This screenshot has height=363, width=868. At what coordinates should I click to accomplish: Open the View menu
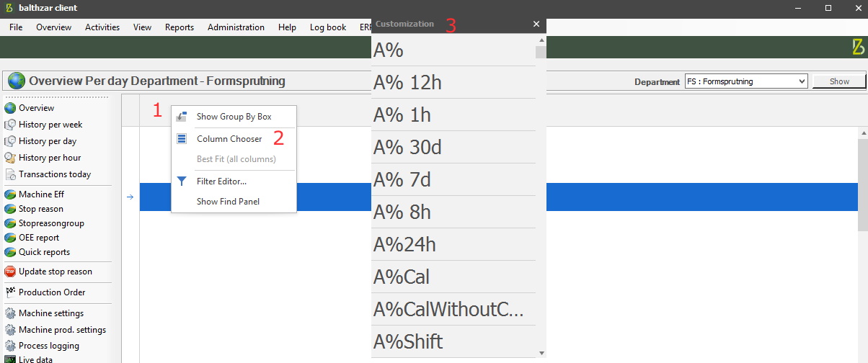(x=143, y=27)
